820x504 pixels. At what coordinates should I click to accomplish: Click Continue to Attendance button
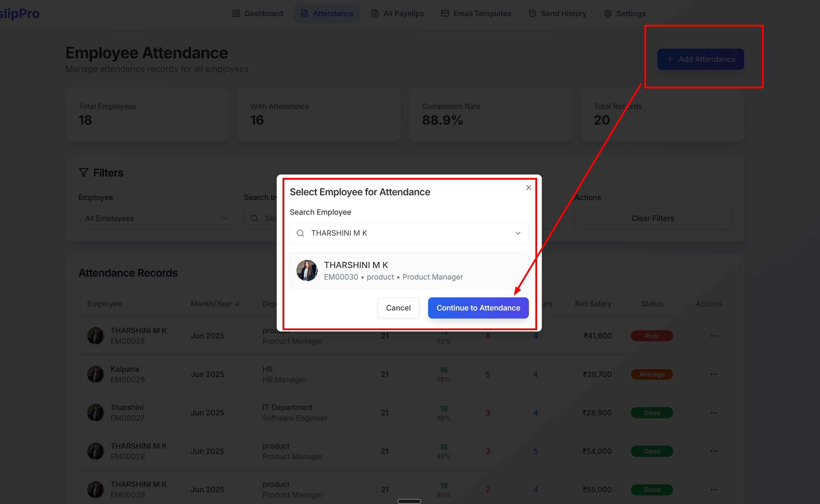click(x=478, y=308)
